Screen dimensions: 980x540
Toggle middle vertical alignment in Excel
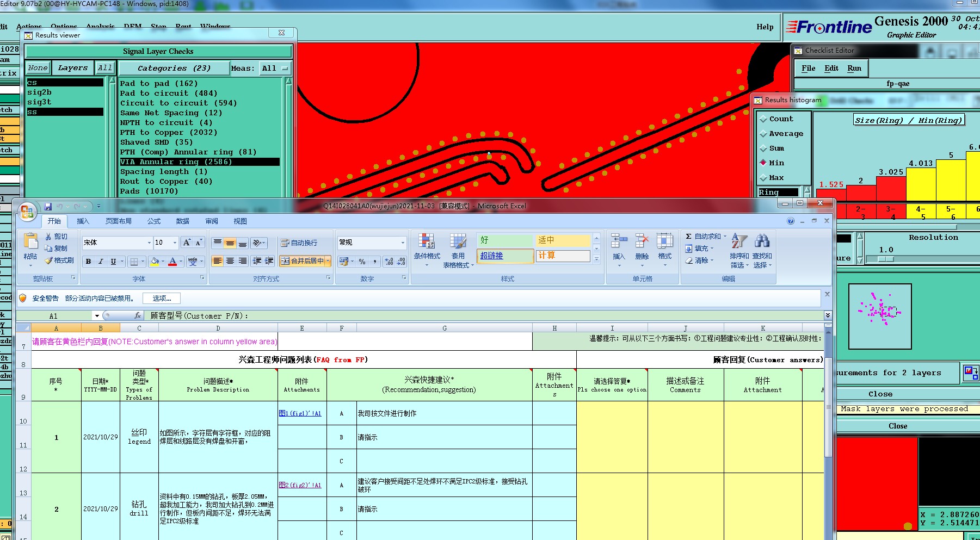point(230,243)
